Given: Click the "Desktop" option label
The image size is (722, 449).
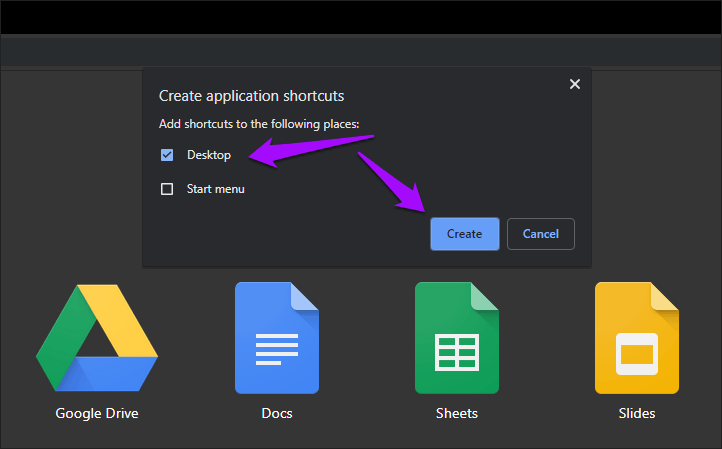Looking at the screenshot, I should pyautogui.click(x=209, y=155).
